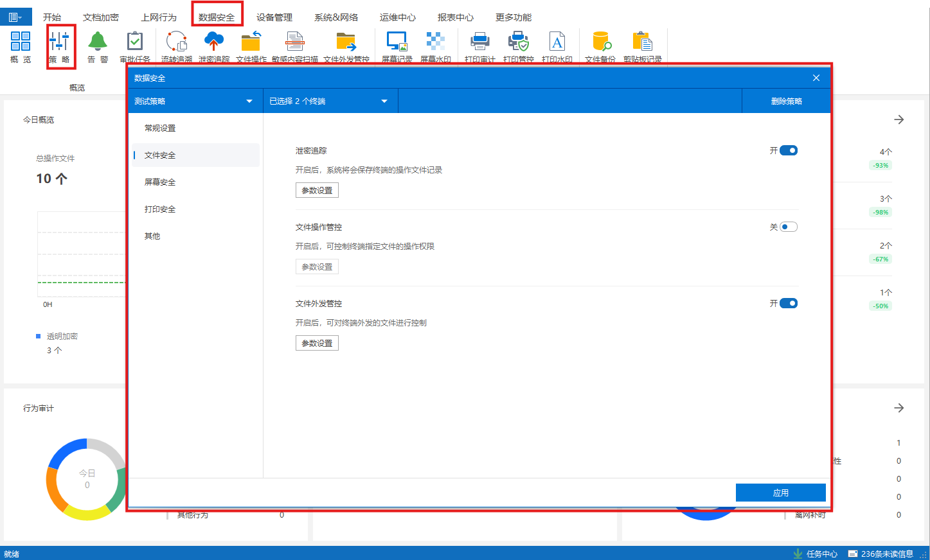Open the 审批任务 approval tasks tool
930x560 pixels.
point(134,45)
